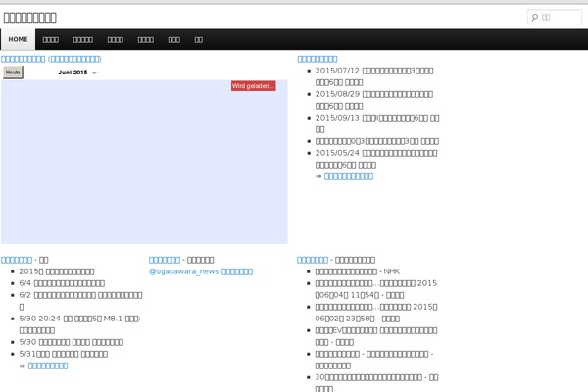Select the 5/30 20:24 M8.1 entry
The image size is (588, 392).
(x=79, y=324)
